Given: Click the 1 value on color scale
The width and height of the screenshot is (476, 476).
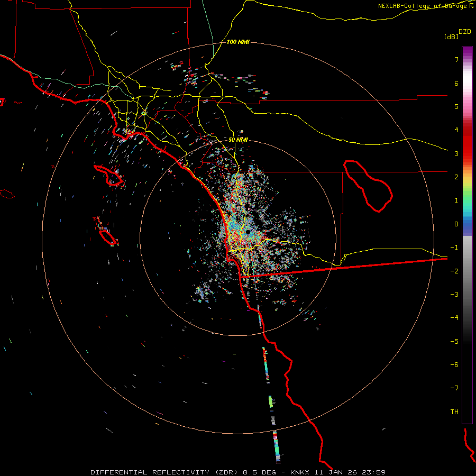Looking at the screenshot, I should click(456, 200).
